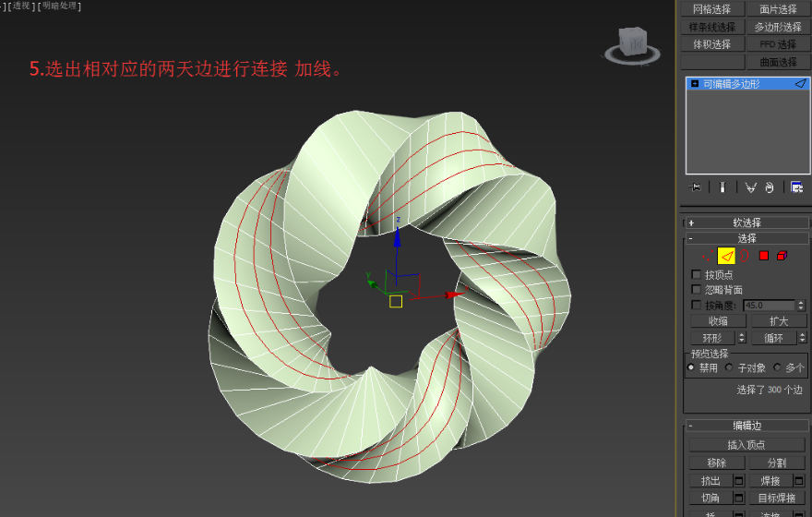Viewport: 812px width, 517px height.
Task: Click 曲面选择 modifier button
Action: (779, 62)
